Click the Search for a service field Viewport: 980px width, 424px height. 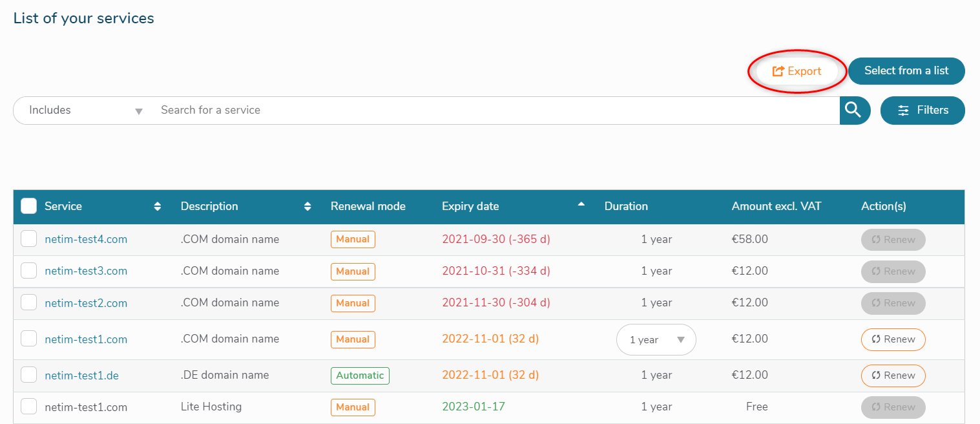(x=491, y=111)
